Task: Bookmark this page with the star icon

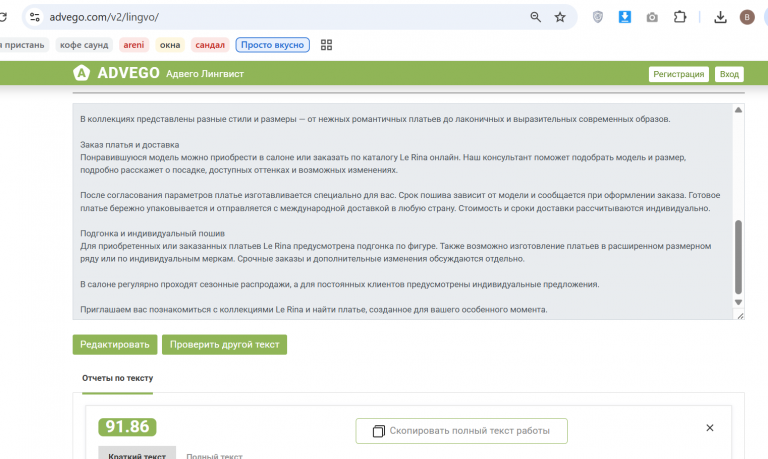Action: 560,17
